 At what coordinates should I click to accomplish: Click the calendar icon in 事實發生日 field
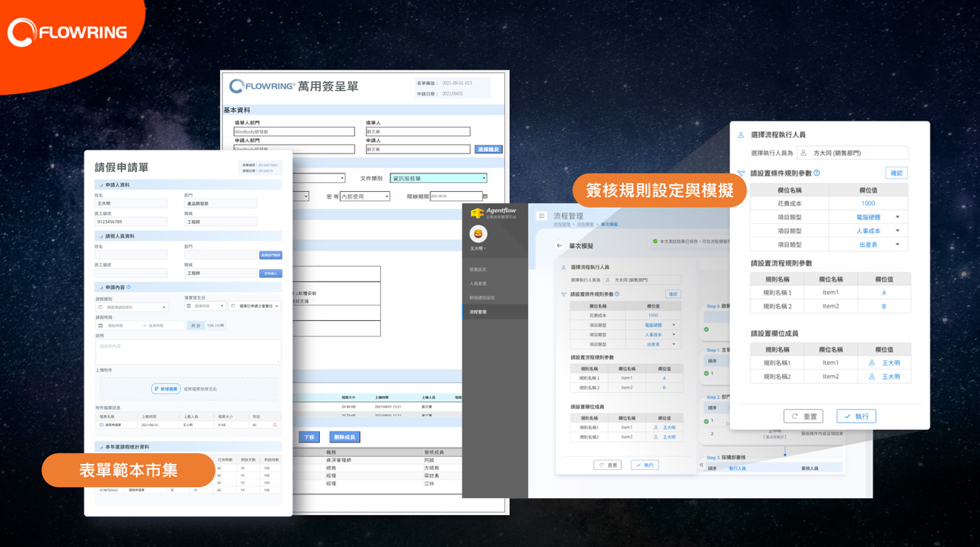click(189, 306)
